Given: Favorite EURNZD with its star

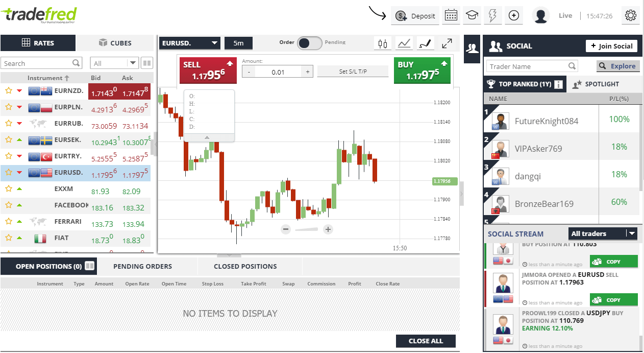Looking at the screenshot, I should click(8, 91).
